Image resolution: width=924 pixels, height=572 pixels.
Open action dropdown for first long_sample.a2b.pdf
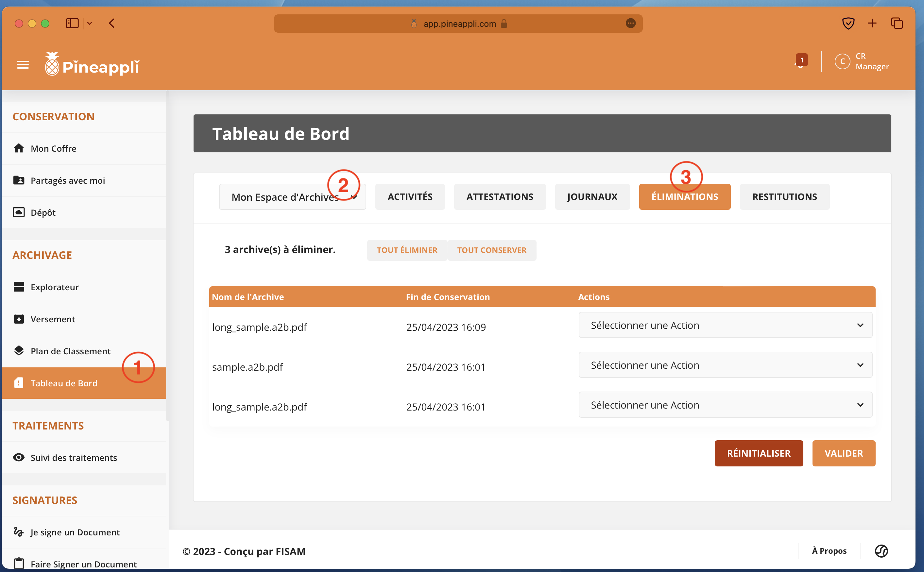(x=725, y=325)
